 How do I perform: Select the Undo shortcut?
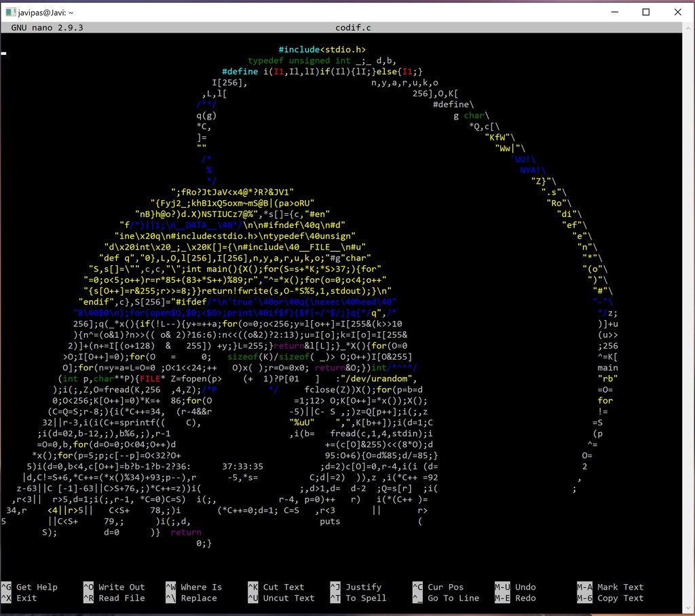(x=525, y=587)
